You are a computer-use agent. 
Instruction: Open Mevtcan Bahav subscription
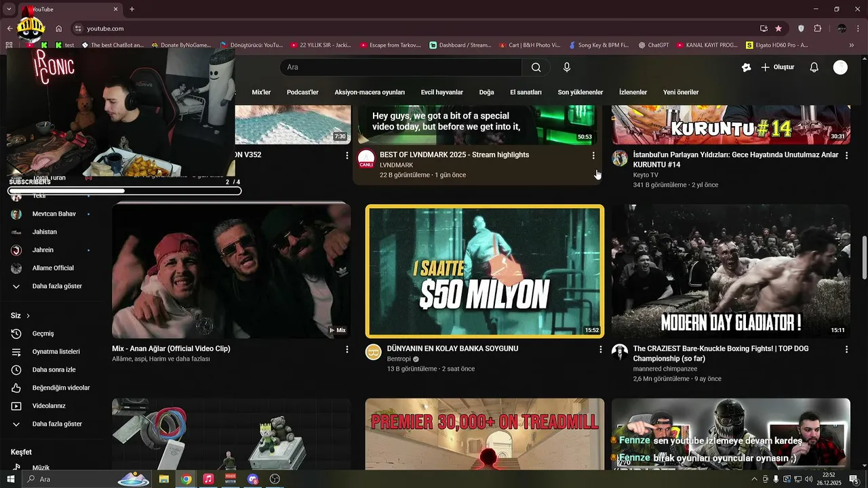[53, 213]
